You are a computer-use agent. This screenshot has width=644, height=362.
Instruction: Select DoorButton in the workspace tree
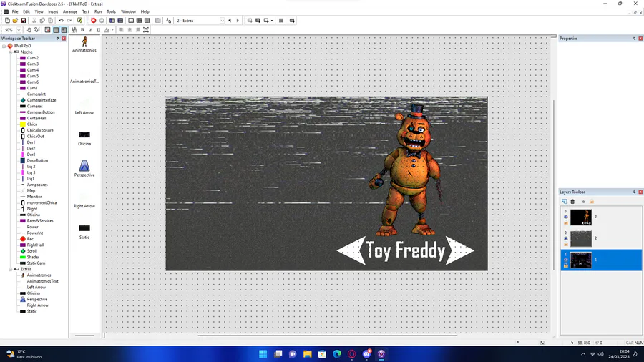(37, 160)
